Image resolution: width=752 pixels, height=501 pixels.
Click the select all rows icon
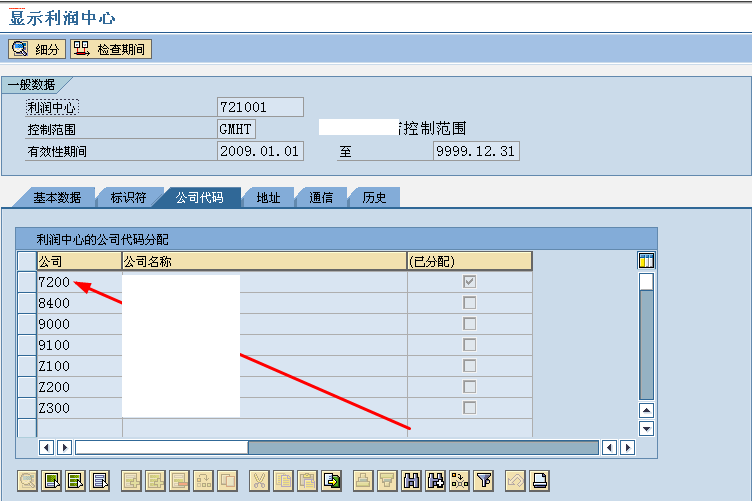pos(52,480)
